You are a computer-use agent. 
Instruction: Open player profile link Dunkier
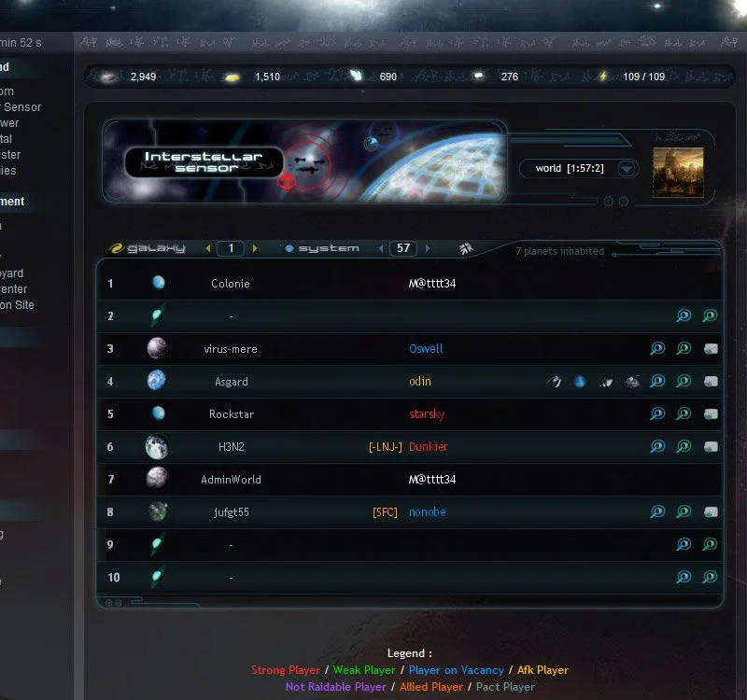[x=429, y=447]
